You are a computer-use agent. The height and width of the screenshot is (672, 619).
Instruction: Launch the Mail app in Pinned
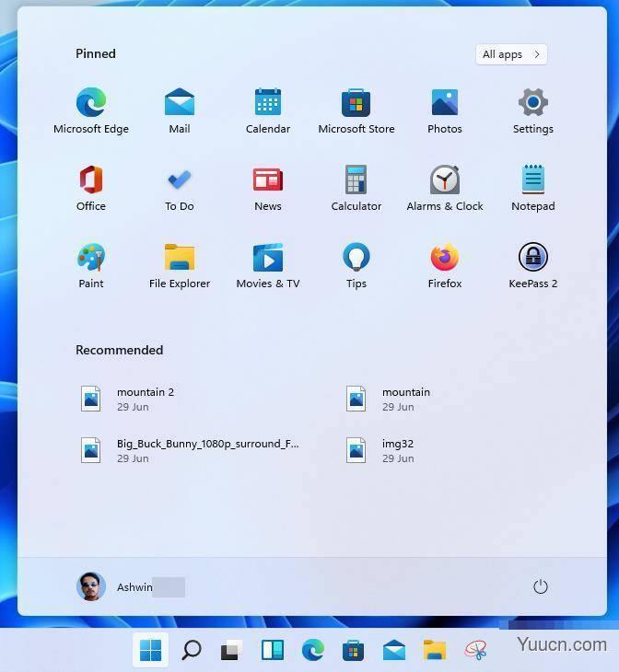click(180, 110)
